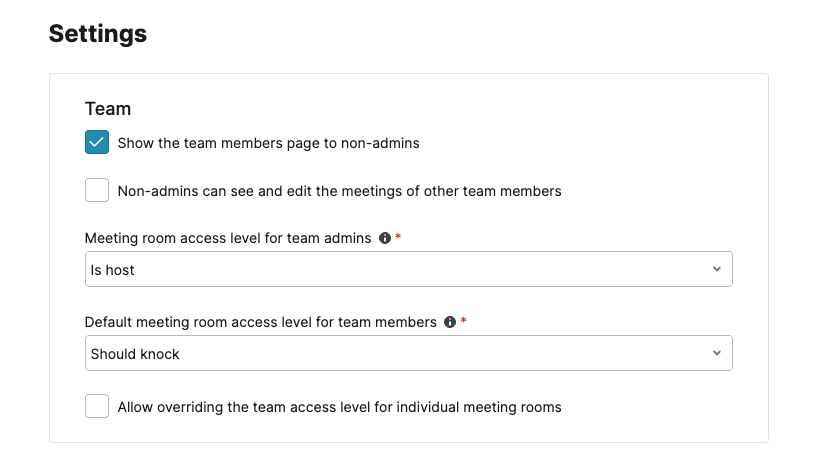Viewport: 827px width, 466px height.
Task: Click chevron arrow of the 'Should knock' dropdown
Action: tap(716, 353)
